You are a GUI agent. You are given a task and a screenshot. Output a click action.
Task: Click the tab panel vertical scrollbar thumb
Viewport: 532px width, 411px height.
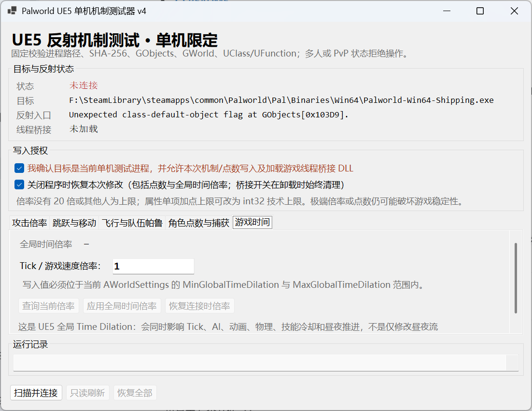[516, 278]
